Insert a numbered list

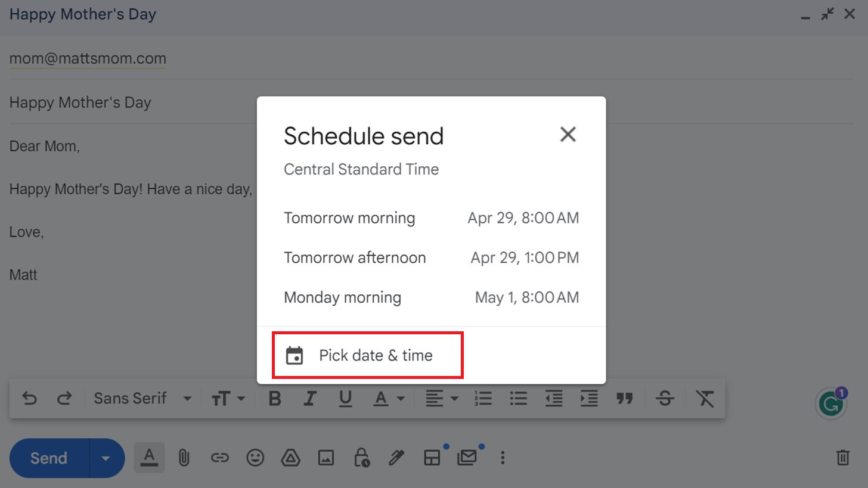point(483,399)
